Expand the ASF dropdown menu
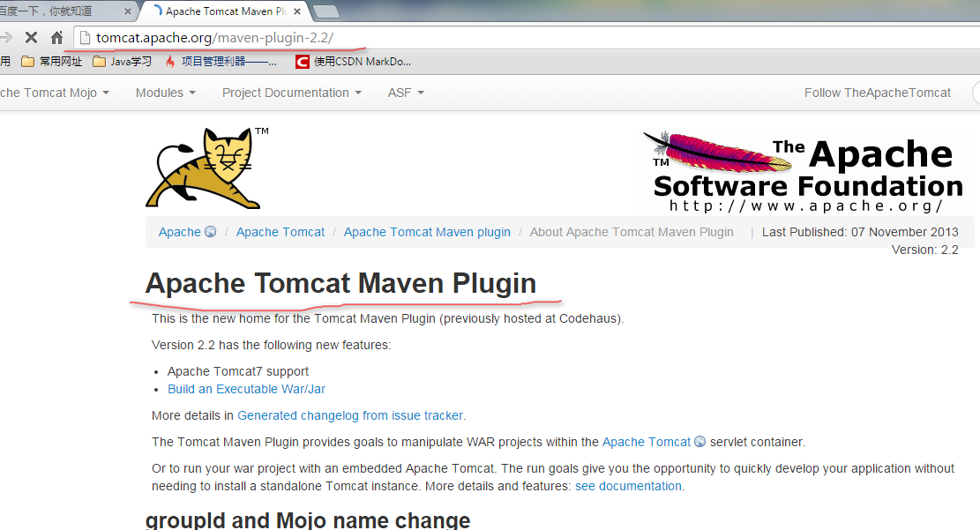980x530 pixels. point(406,93)
